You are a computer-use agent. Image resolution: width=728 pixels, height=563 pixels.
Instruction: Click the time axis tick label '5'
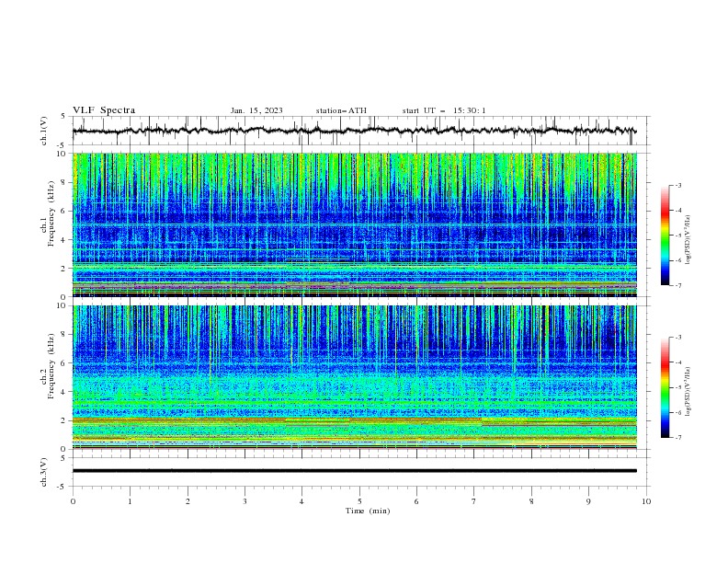pos(359,501)
